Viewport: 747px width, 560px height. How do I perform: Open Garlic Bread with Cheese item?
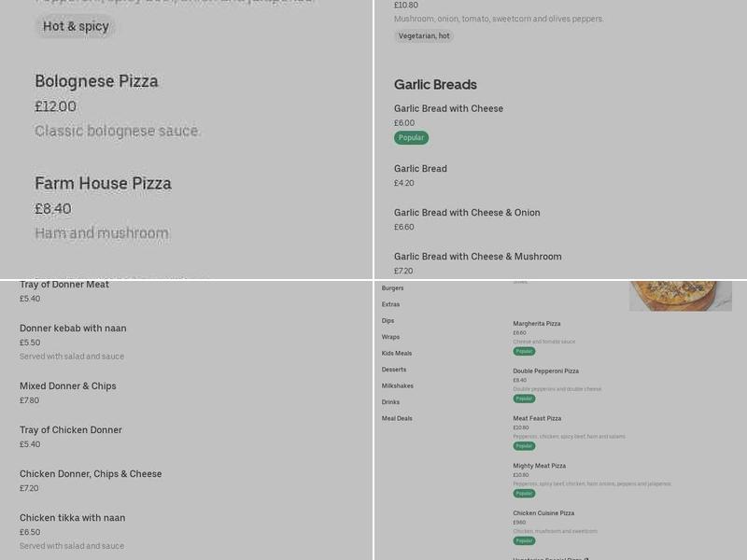click(x=447, y=108)
